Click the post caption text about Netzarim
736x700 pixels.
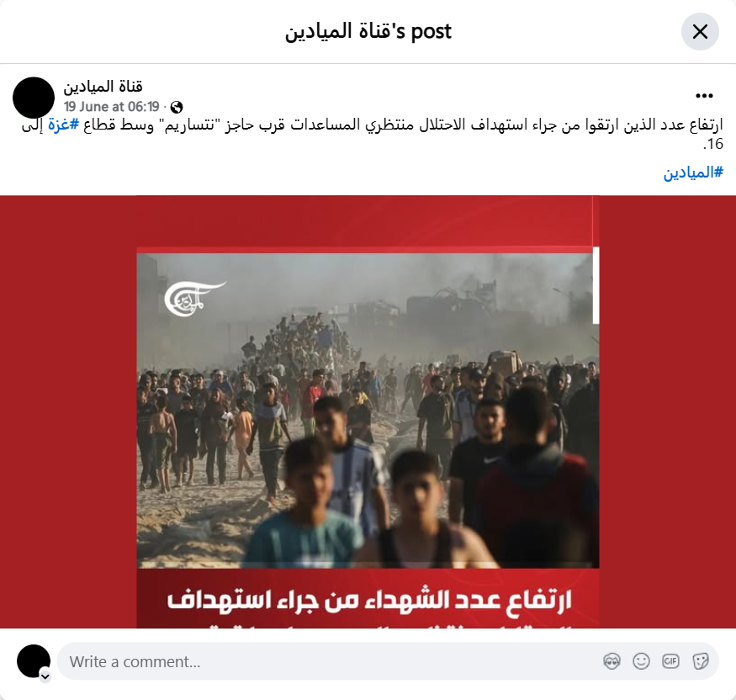pos(372,134)
